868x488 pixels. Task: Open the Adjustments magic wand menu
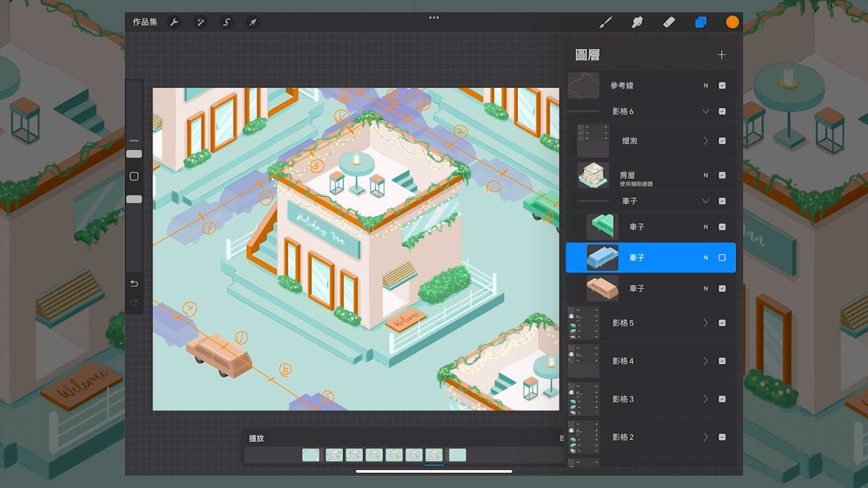[200, 22]
